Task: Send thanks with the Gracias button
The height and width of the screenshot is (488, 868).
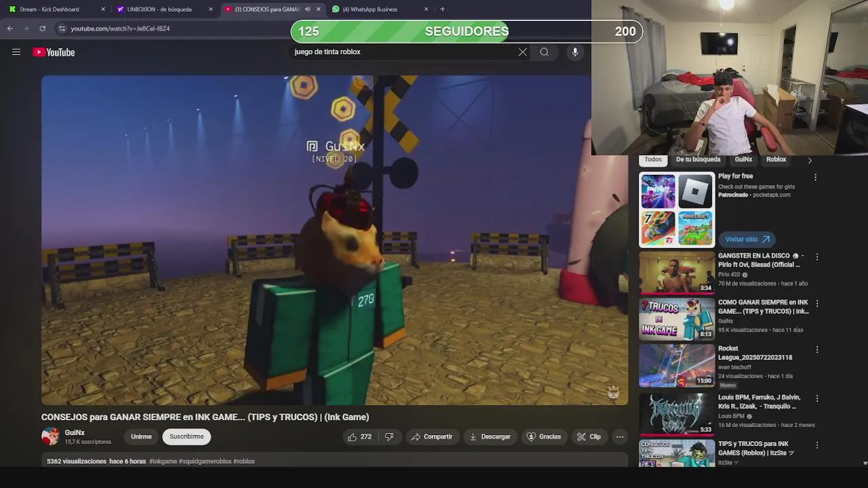Action: pos(544,436)
